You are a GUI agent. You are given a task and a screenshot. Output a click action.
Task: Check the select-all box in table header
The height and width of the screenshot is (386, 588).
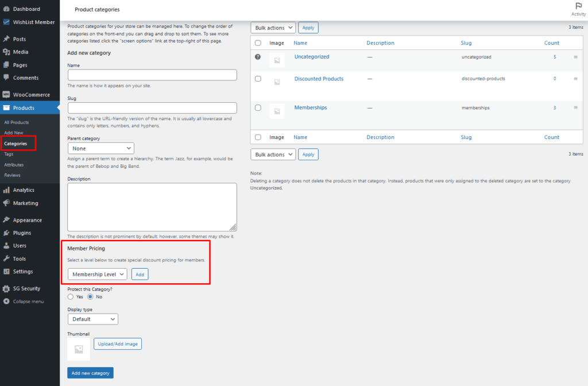click(258, 43)
